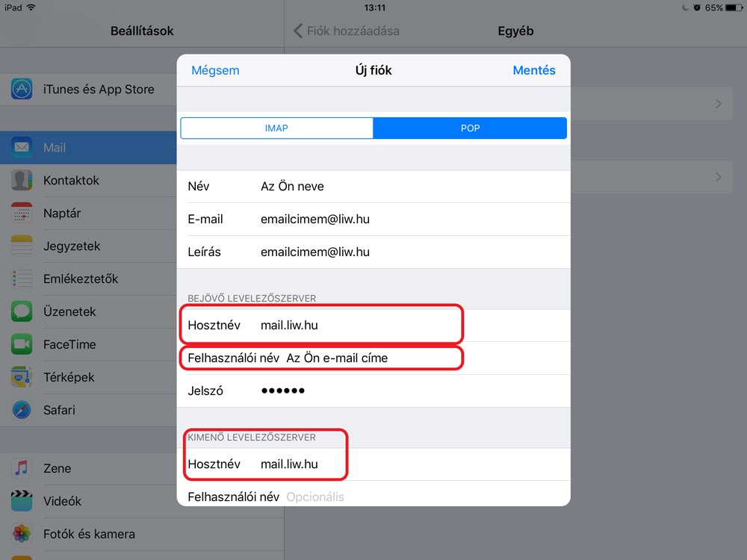Screen dimensions: 747x560
Task: Select the Naptár calendar icon
Action: tap(22, 214)
